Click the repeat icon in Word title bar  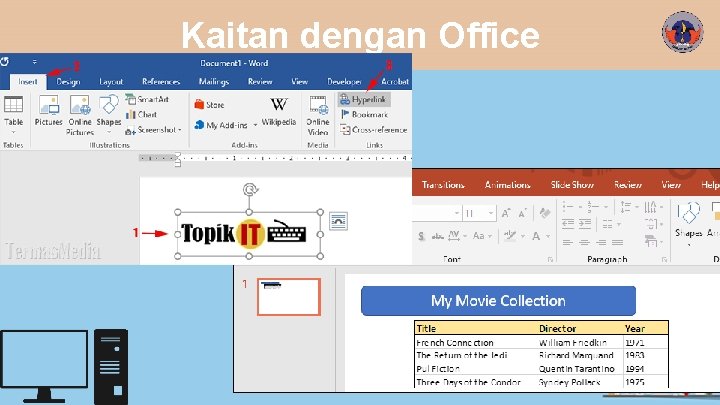pyautogui.click(x=5, y=62)
